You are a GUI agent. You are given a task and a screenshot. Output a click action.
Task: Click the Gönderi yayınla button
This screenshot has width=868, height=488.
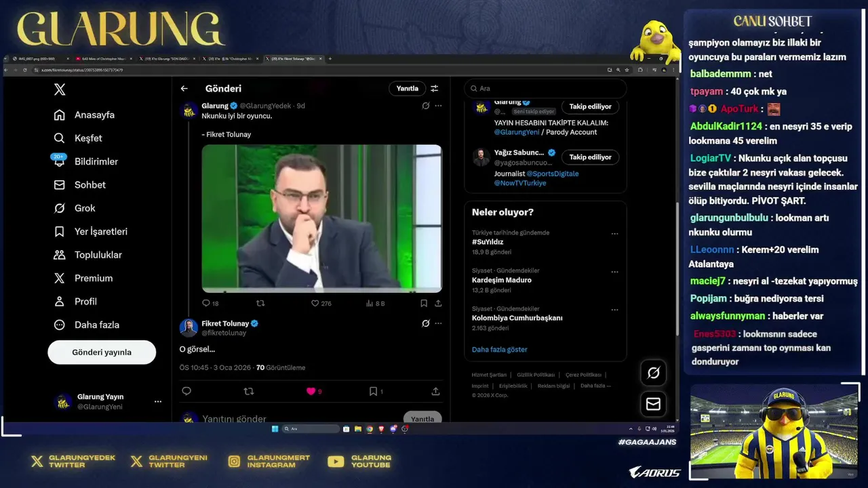point(102,352)
